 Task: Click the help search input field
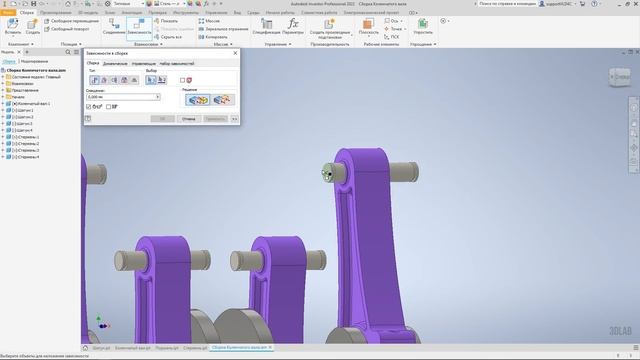point(507,4)
